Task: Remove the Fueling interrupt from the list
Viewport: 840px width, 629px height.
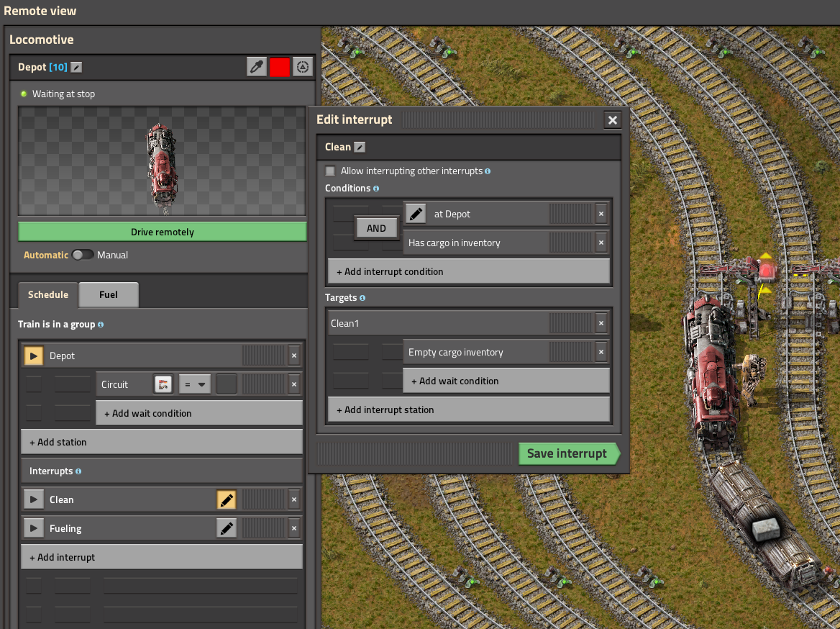Action: tap(294, 529)
